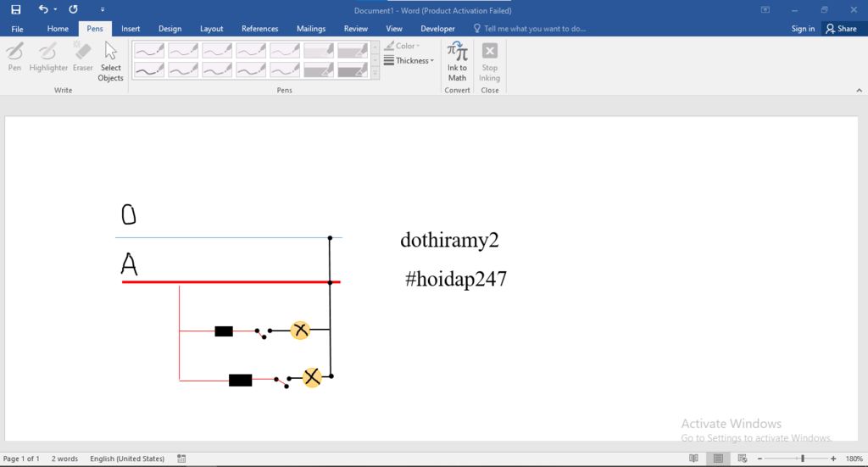Image resolution: width=868 pixels, height=467 pixels.
Task: Open Customize Quick Access Toolbar dropdown
Action: (x=103, y=9)
